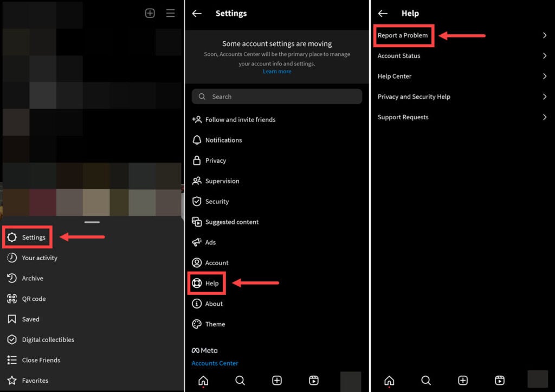Screen dimensions: 555x392
Task: Tap the bottom sheet drag handle
Action: point(92,222)
